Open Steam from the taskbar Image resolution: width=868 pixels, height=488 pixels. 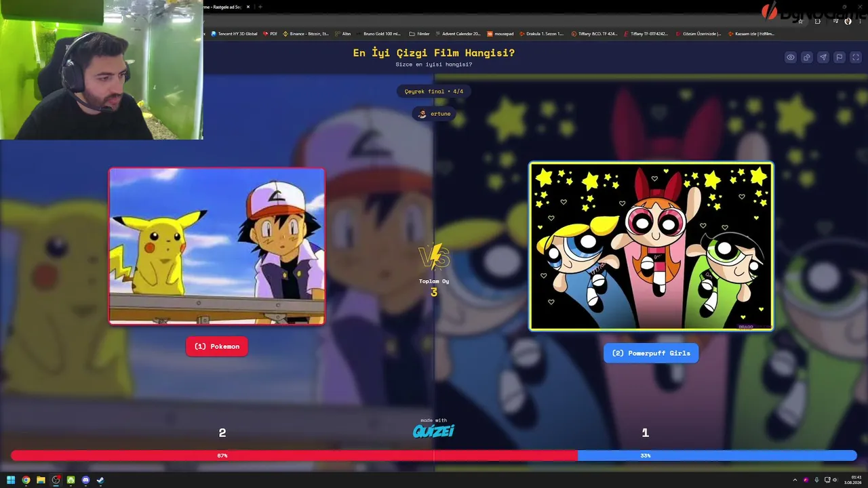[x=100, y=481]
